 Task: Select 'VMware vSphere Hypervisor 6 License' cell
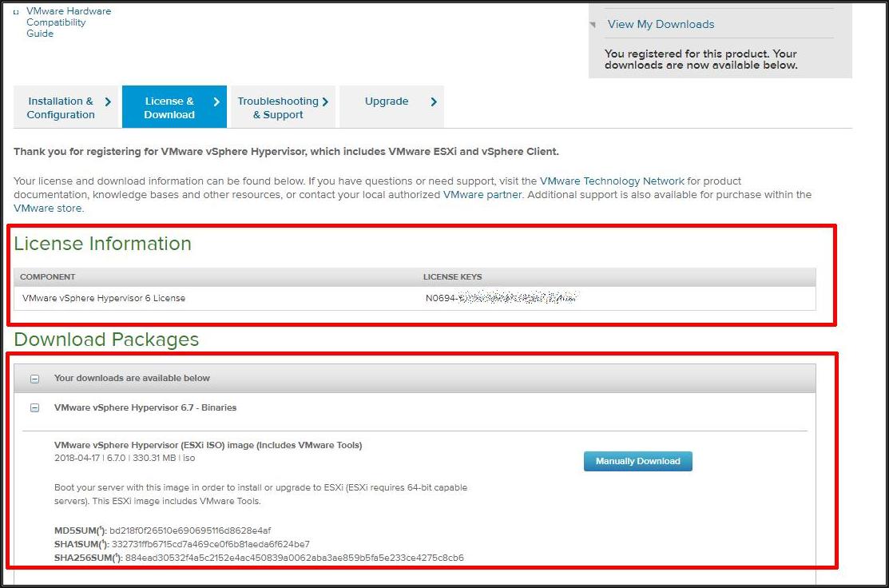point(104,298)
